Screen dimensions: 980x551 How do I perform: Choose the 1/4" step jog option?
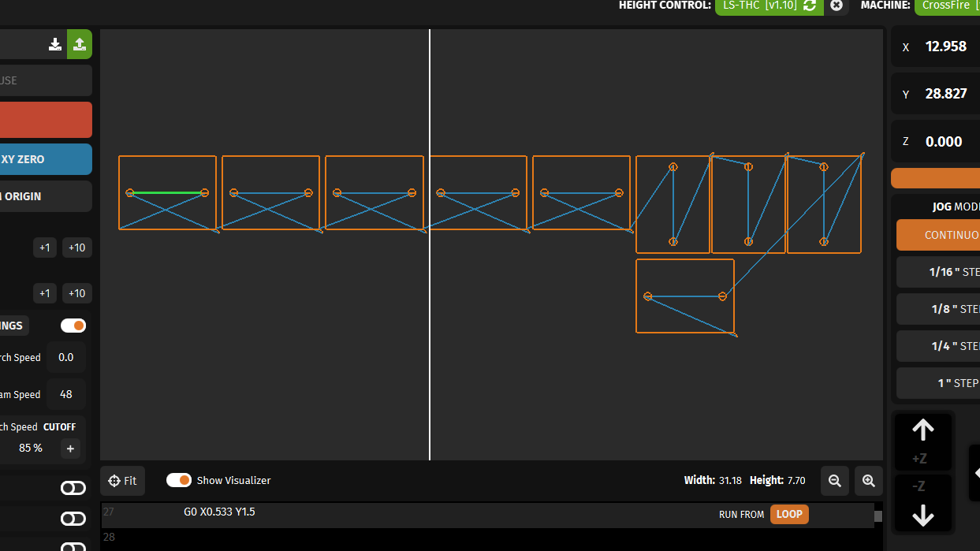click(x=938, y=346)
